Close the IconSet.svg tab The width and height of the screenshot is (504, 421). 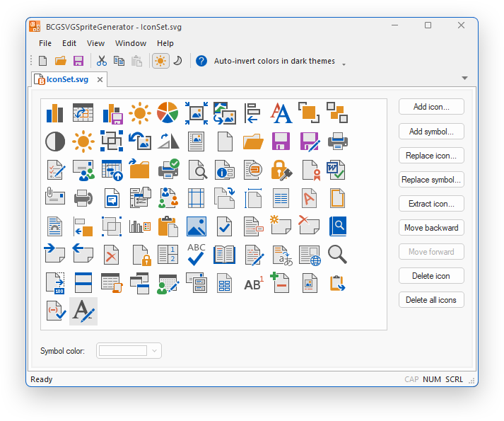coord(100,80)
